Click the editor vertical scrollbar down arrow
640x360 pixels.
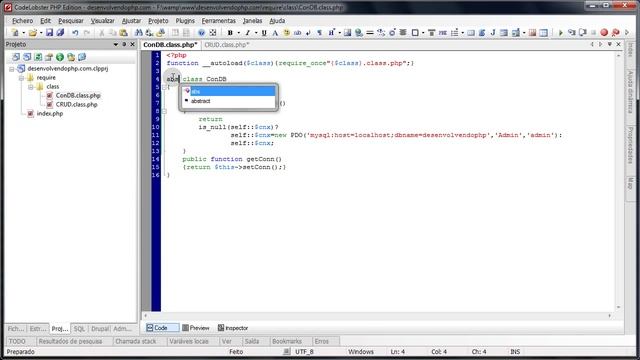tap(619, 307)
